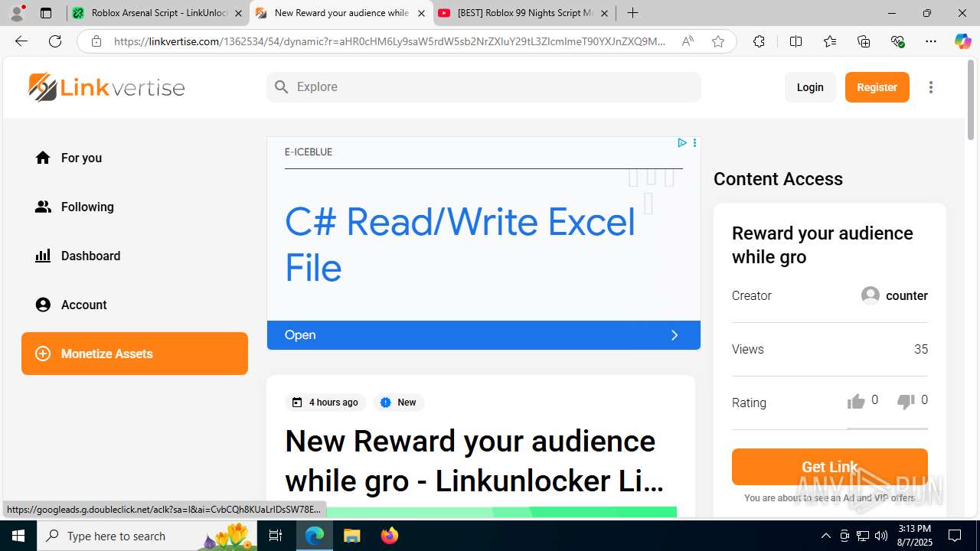
Task: Click the Get Link button
Action: pos(830,467)
